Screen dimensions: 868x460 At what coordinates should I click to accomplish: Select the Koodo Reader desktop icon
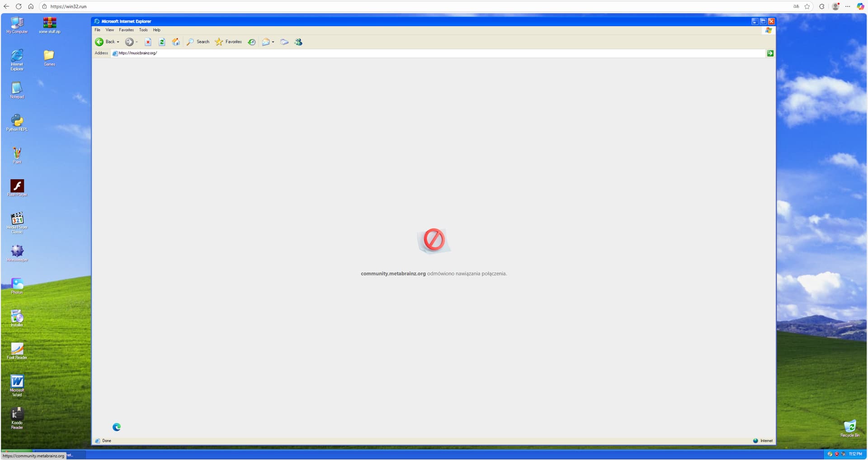(x=17, y=418)
